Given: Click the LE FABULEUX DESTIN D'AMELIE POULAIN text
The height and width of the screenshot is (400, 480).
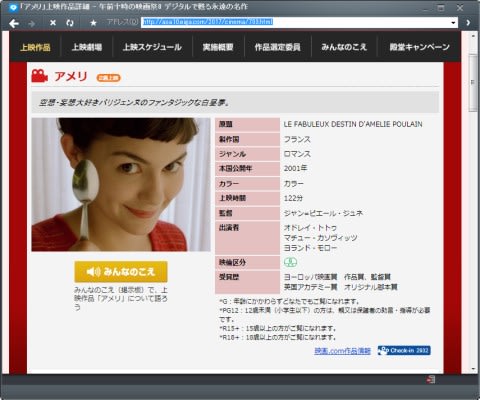Looking at the screenshot, I should point(353,124).
